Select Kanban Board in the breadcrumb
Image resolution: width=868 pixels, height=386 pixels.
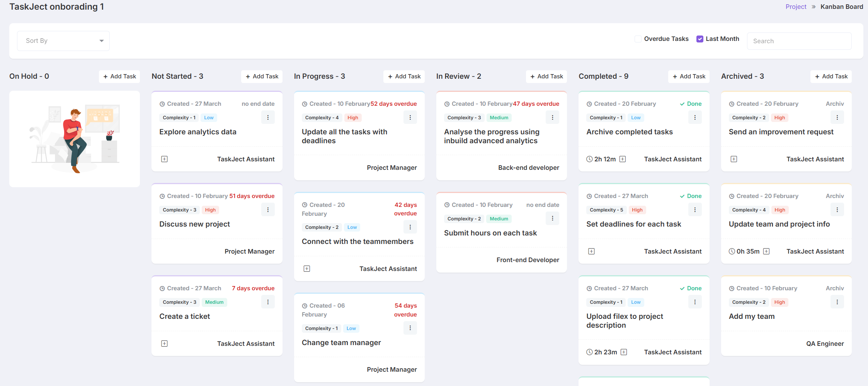coord(842,7)
